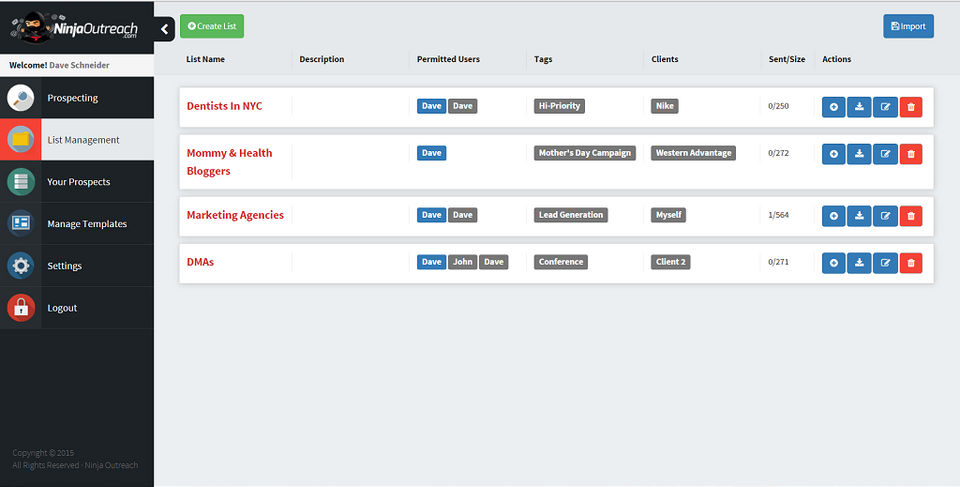Open List Management in sidebar
The height and width of the screenshot is (487, 960).
tap(77, 140)
